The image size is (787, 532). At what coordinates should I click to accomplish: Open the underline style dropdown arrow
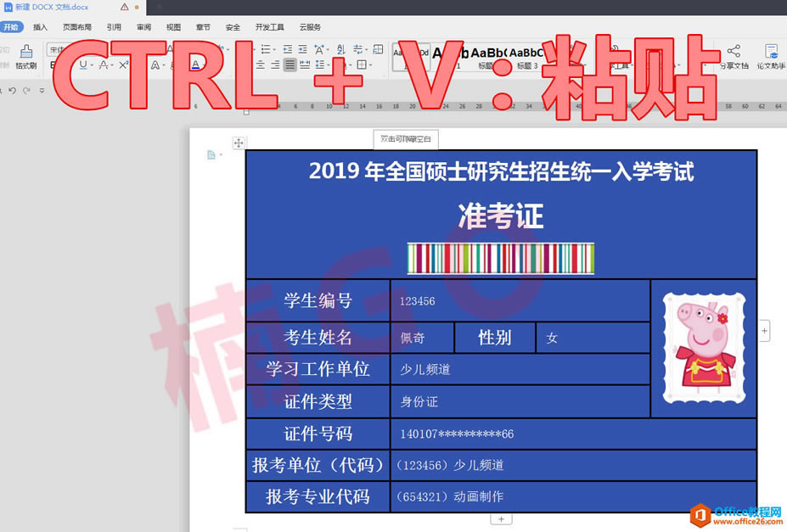coord(92,65)
